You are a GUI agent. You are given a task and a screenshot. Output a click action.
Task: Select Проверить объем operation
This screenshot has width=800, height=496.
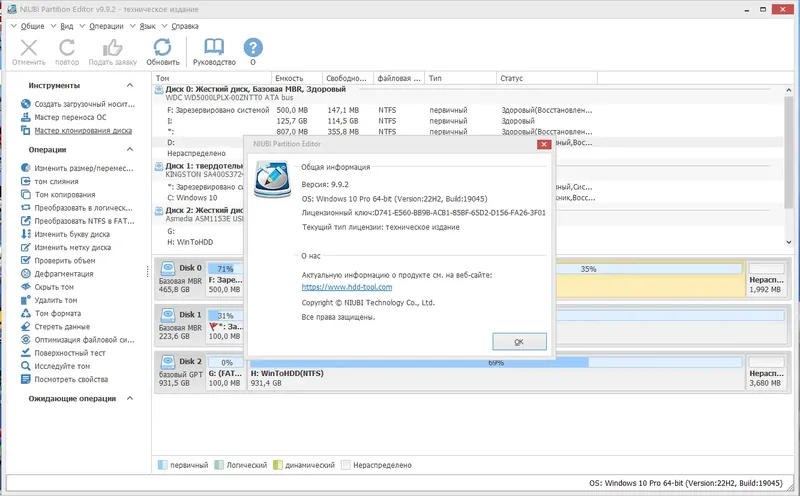(58, 260)
